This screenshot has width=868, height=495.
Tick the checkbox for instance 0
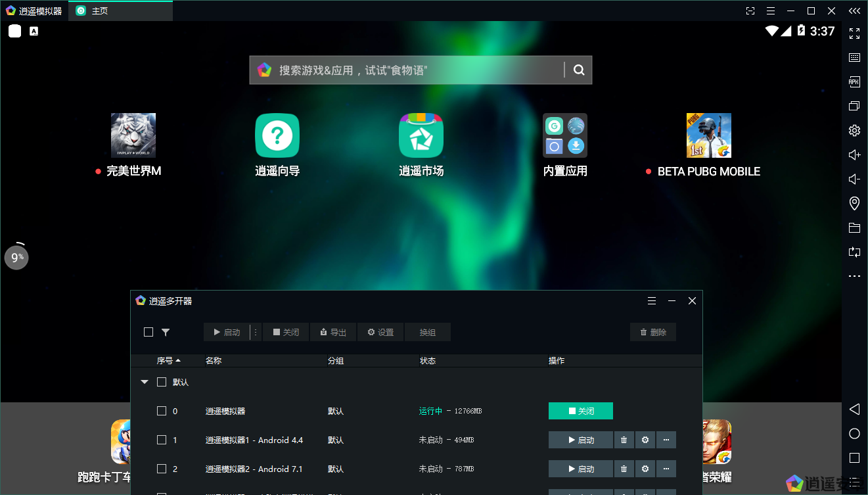[x=162, y=411]
